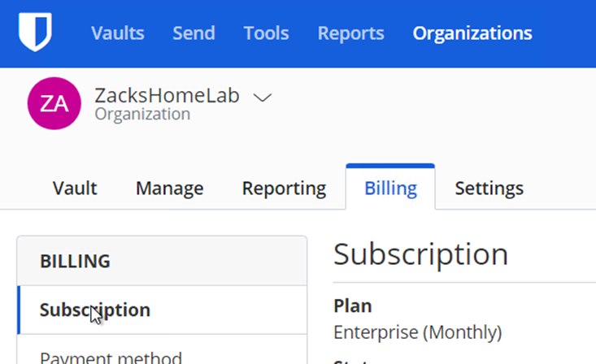This screenshot has height=364, width=596.
Task: Switch to the Vault tab
Action: point(75,188)
